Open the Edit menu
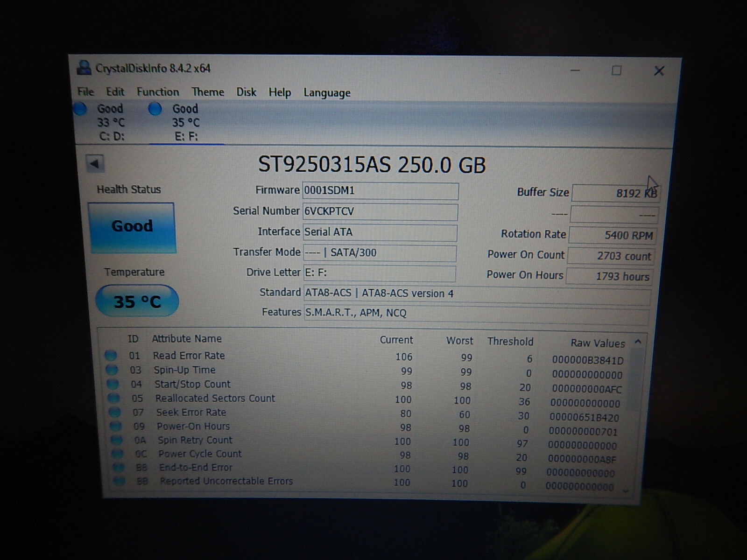The width and height of the screenshot is (747, 560). (x=115, y=91)
